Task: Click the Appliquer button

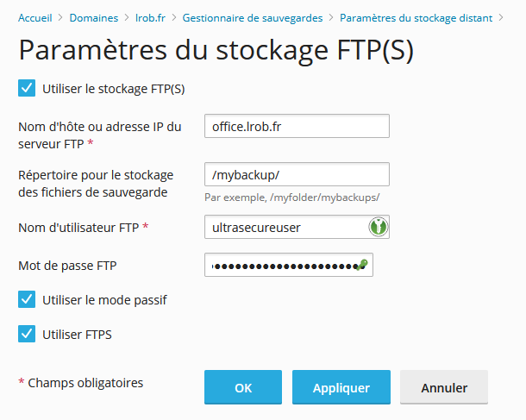Action: coord(341,387)
